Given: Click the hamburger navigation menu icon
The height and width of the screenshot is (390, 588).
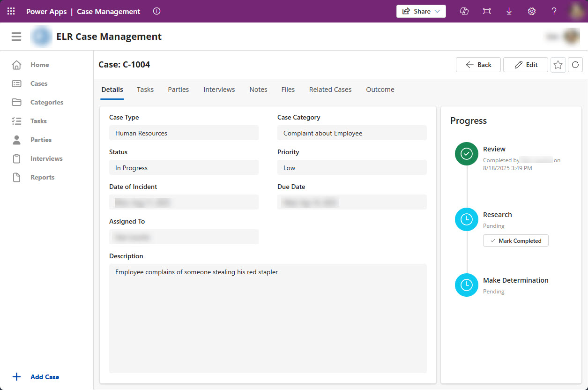Looking at the screenshot, I should click(16, 37).
